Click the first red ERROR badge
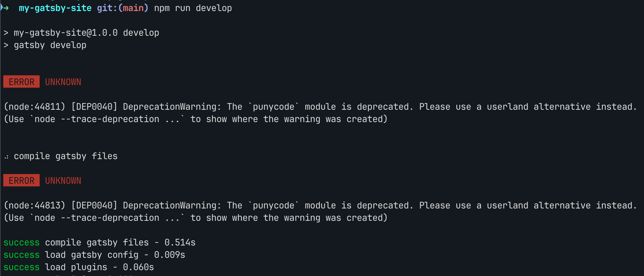Viewport: 644px width, 276px height. 21,82
